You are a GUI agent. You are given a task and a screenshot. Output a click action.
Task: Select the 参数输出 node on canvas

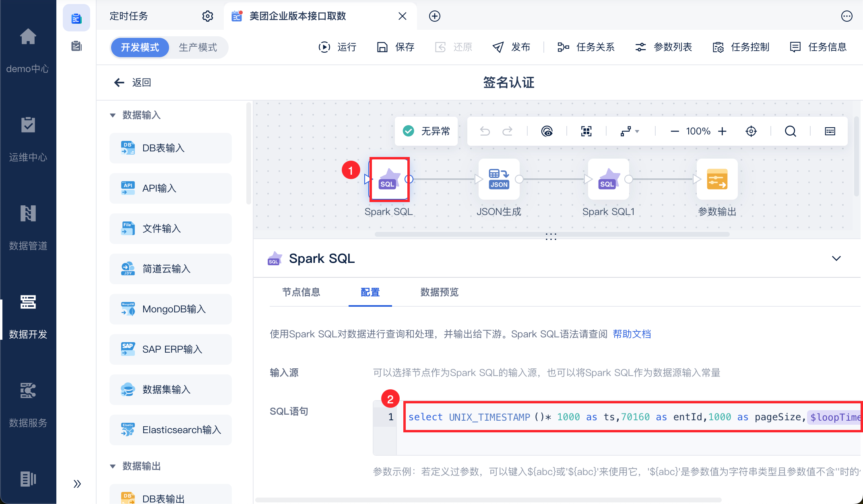pyautogui.click(x=717, y=179)
